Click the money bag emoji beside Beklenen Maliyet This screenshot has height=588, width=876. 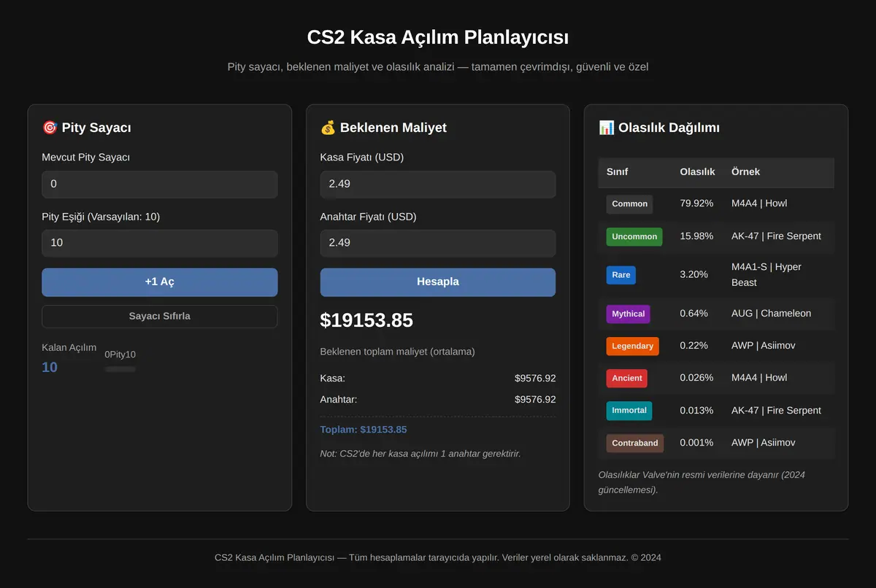[x=328, y=128]
